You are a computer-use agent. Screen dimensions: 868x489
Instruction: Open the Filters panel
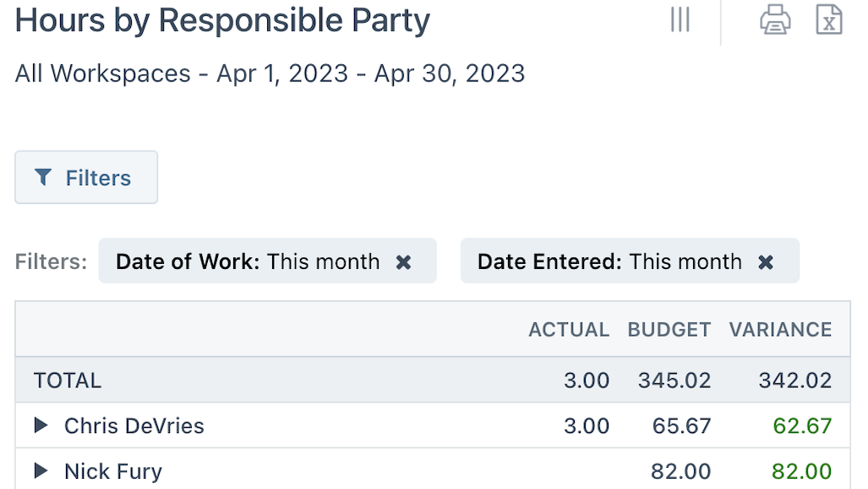85,177
